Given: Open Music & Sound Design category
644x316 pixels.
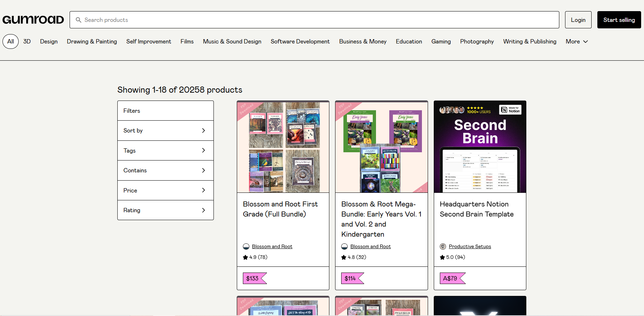Looking at the screenshot, I should click(232, 42).
